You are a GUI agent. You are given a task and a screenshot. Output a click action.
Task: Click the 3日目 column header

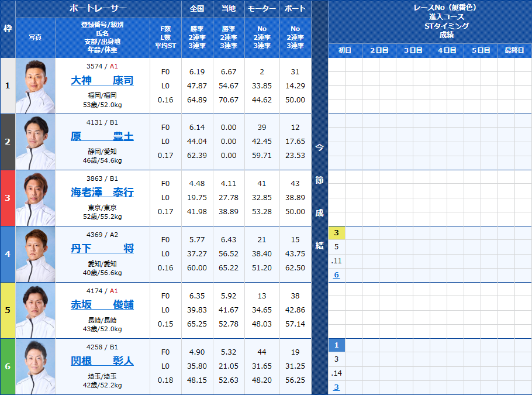[413, 50]
